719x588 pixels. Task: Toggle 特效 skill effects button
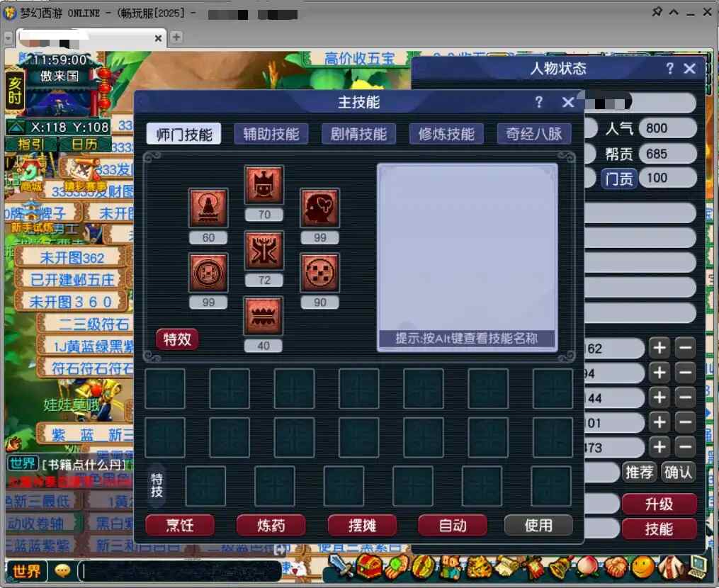click(x=177, y=339)
